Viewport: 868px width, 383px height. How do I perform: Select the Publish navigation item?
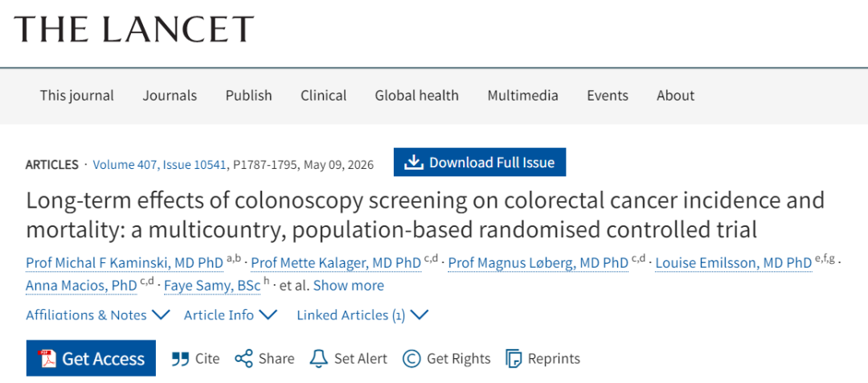click(x=248, y=95)
